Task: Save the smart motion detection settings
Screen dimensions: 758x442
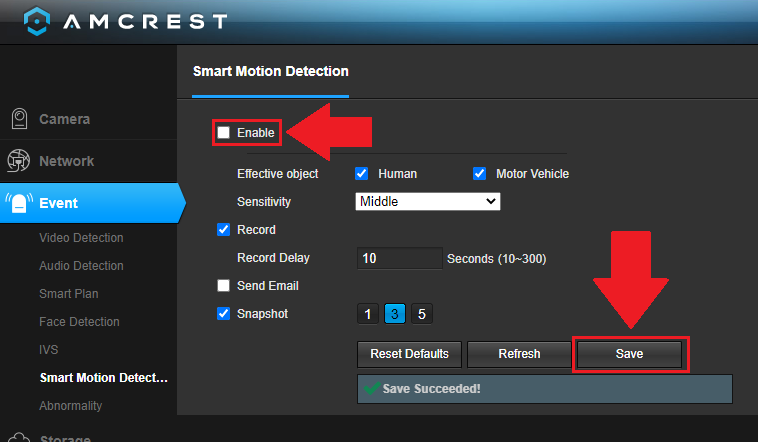Action: pyautogui.click(x=629, y=354)
